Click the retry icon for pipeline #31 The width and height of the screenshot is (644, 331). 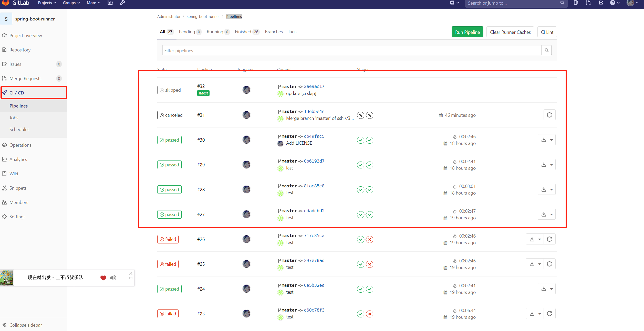[x=549, y=115]
